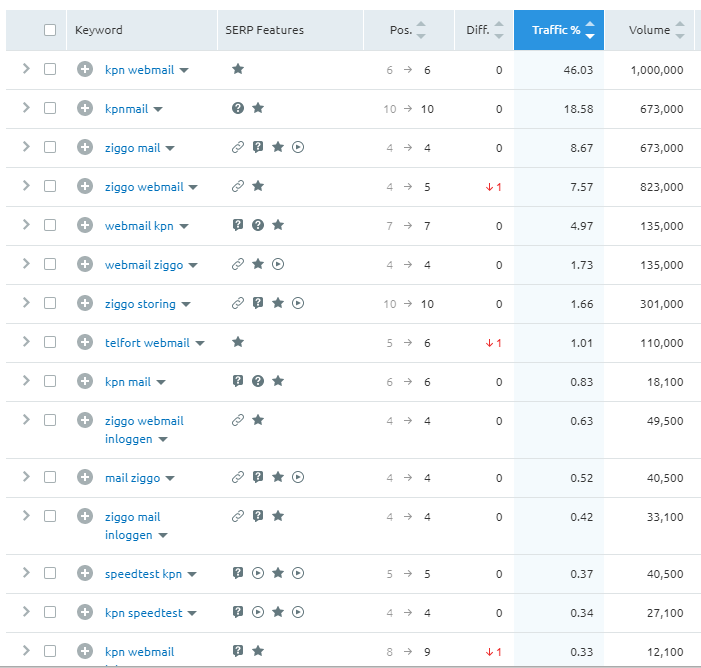Click question-mark circle icon in kpnmail row
Viewport: 701px width, 668px height.
click(238, 108)
